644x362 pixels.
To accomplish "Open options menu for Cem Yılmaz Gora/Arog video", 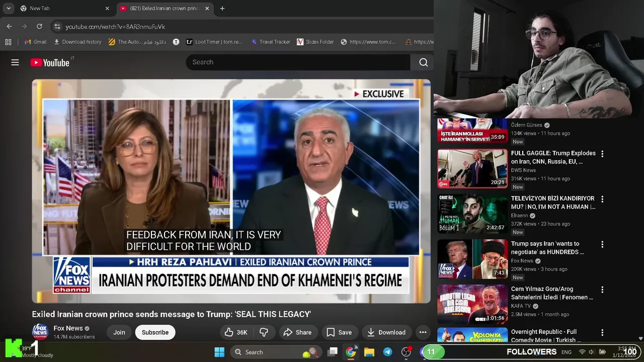I will [x=602, y=290].
